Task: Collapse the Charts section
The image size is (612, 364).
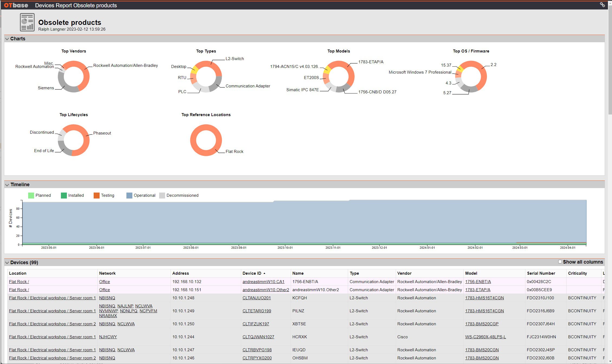Action: click(x=7, y=39)
